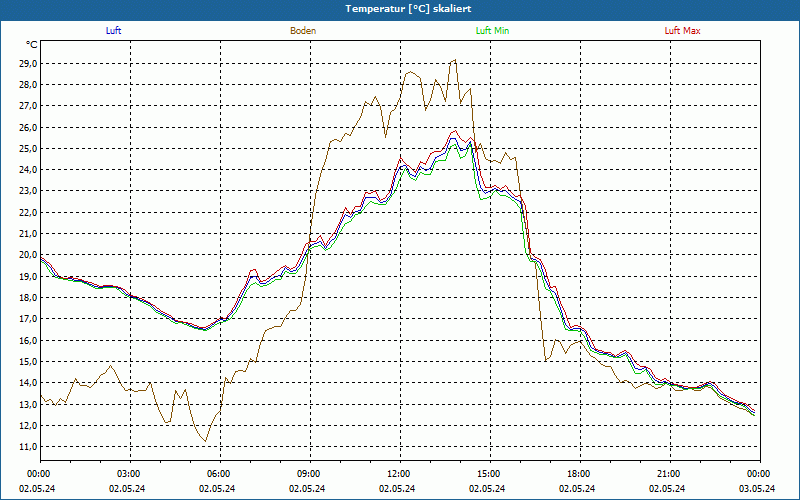Click the '12,0' y-axis value

coord(28,426)
